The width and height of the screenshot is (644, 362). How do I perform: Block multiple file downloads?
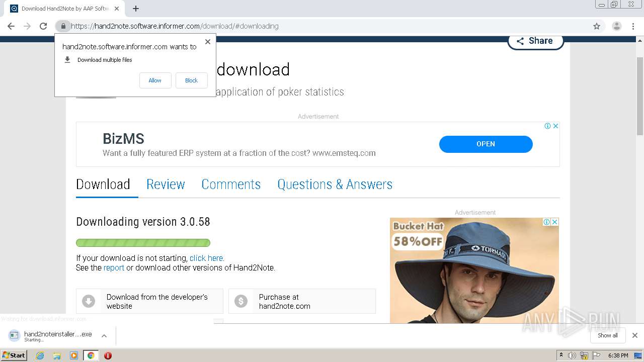pyautogui.click(x=191, y=80)
